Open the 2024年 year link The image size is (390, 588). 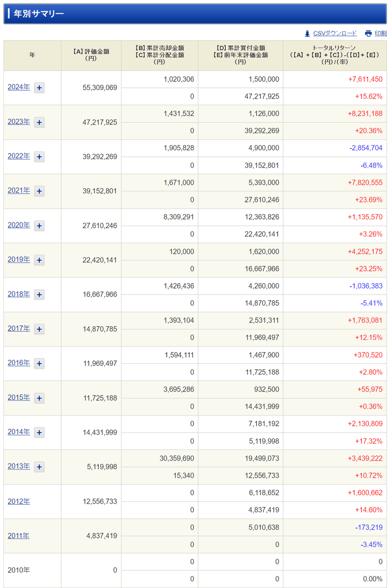19,87
